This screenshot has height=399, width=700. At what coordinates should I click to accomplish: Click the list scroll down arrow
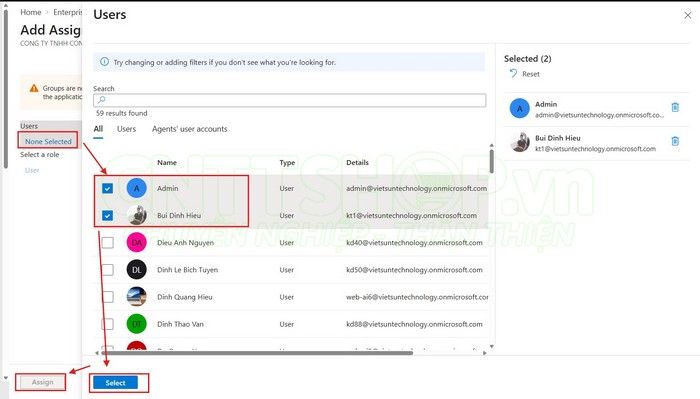(492, 346)
